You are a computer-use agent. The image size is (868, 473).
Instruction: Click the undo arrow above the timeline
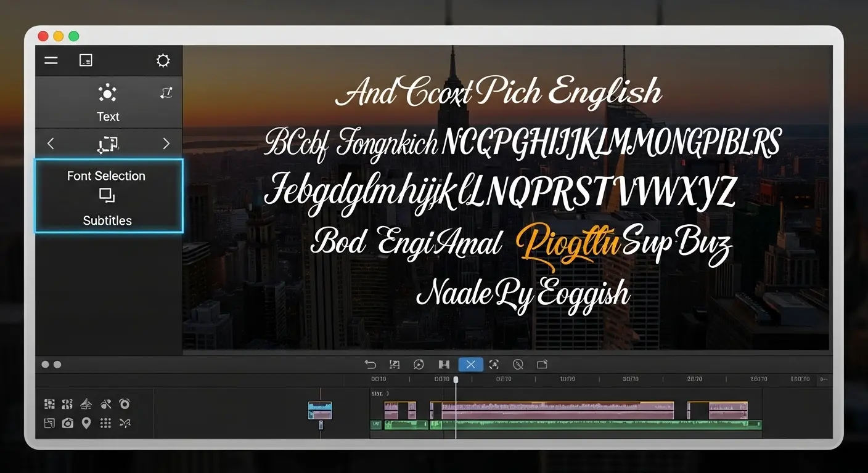pyautogui.click(x=371, y=364)
